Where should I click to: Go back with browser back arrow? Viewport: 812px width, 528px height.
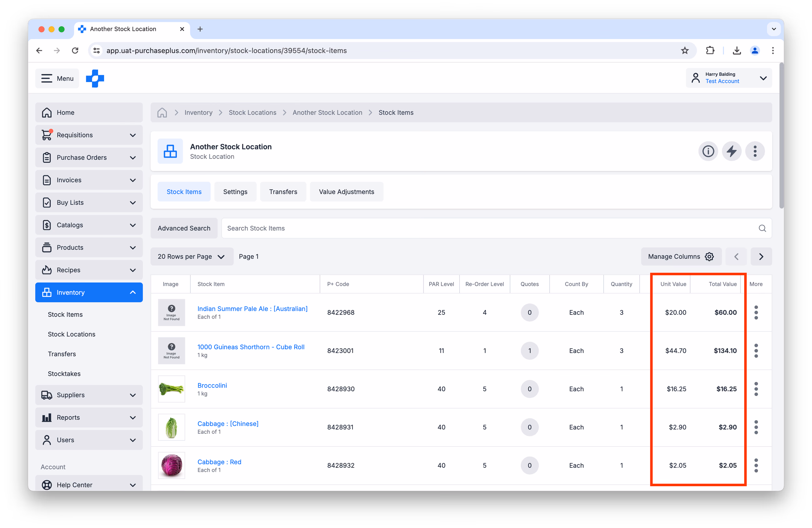pos(39,51)
